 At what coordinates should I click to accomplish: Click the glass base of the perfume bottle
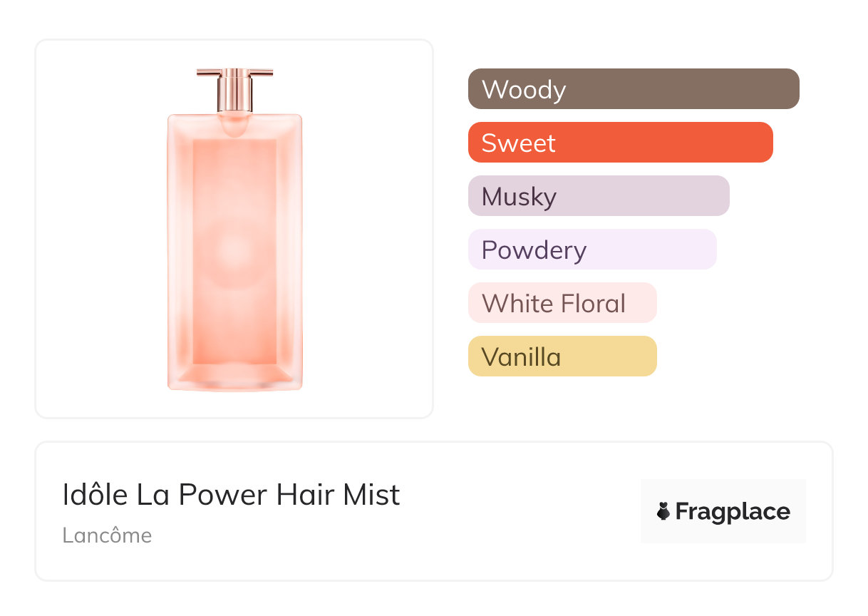pos(234,378)
